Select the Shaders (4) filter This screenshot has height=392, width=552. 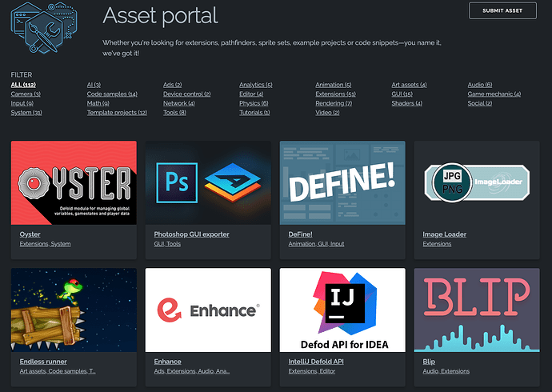pyautogui.click(x=406, y=103)
